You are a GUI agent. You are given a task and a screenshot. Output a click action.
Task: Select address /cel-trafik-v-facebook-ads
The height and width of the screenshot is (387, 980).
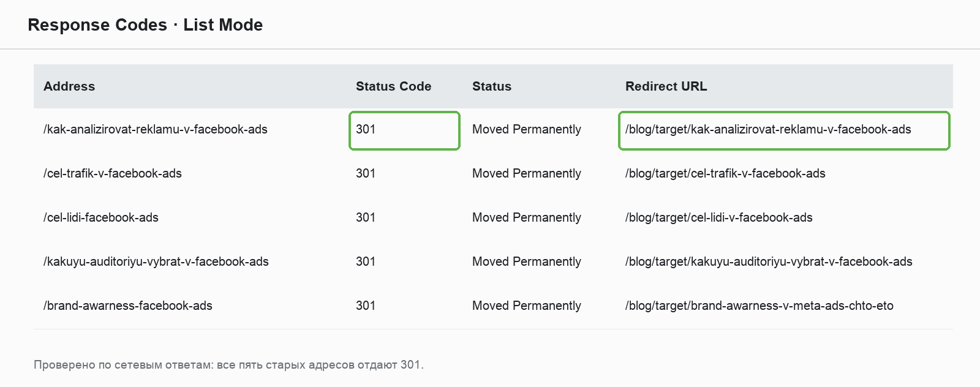pyautogui.click(x=113, y=173)
